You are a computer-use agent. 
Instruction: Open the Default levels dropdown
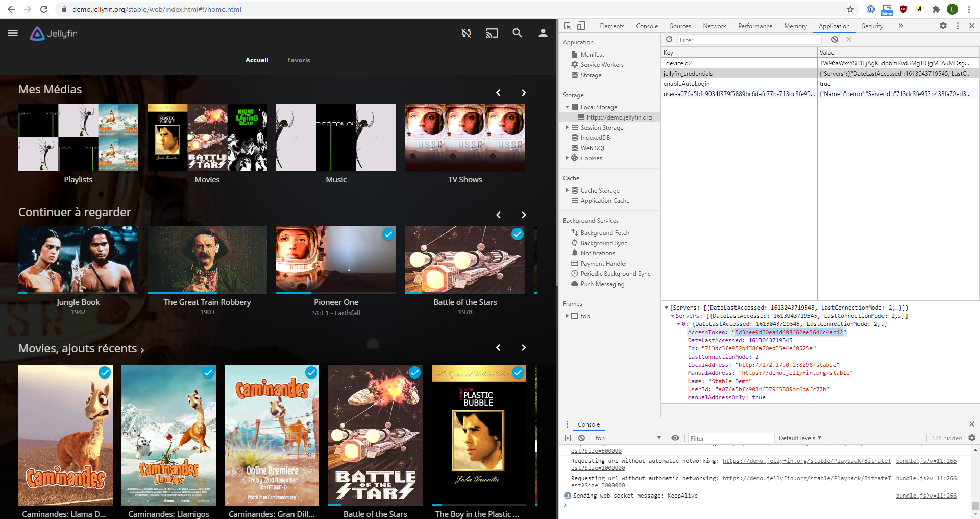click(x=800, y=438)
